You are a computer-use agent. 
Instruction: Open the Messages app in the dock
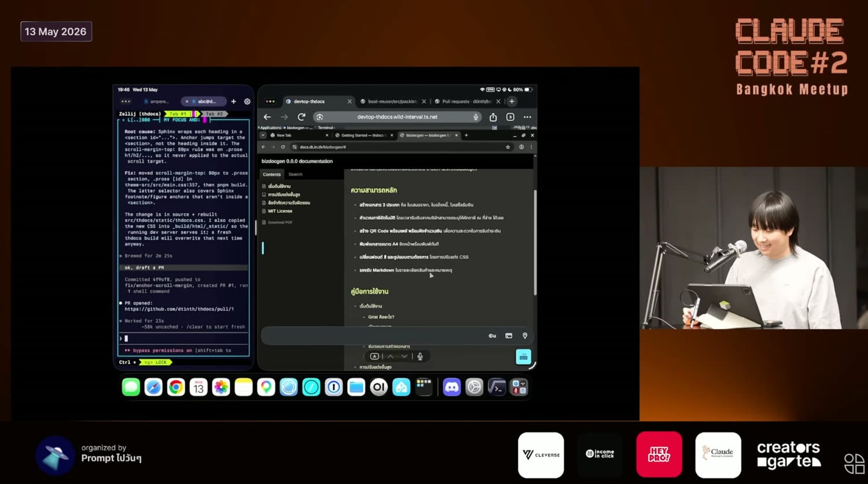(x=131, y=387)
